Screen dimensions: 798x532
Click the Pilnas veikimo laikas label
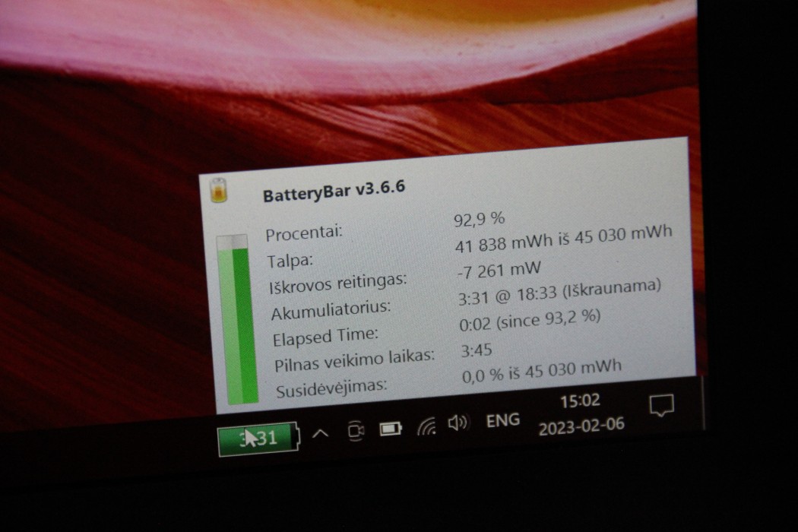pyautogui.click(x=355, y=360)
